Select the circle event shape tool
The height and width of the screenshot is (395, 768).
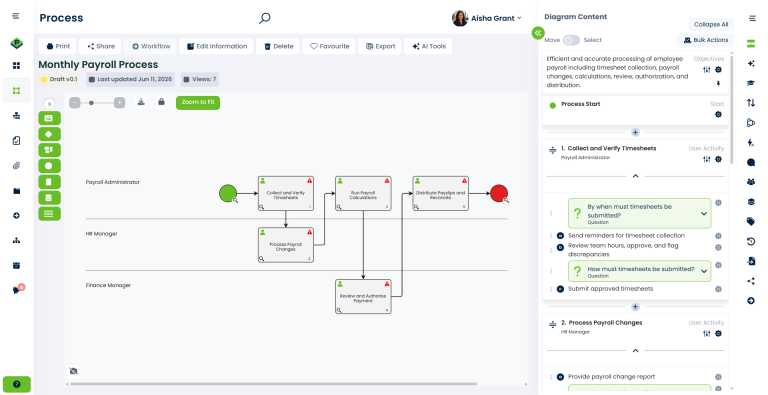[49, 166]
